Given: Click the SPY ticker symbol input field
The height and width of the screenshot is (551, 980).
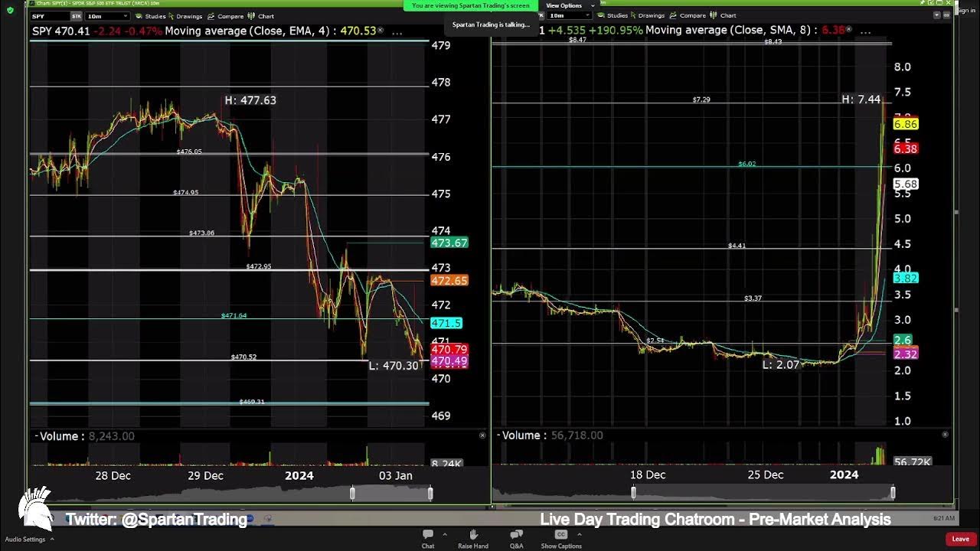Looking at the screenshot, I should click(50, 16).
